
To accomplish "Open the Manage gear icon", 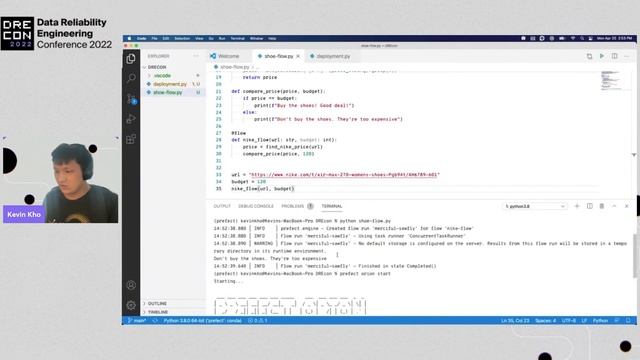I will pos(131,305).
